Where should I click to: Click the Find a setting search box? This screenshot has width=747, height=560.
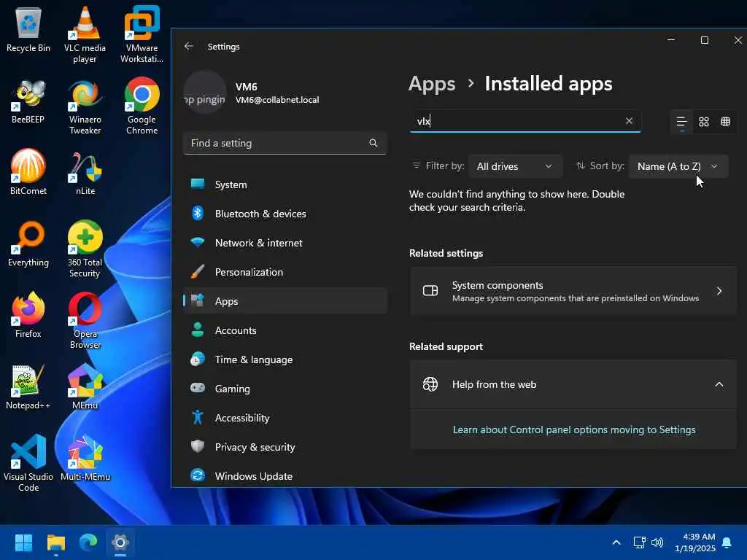(x=285, y=143)
